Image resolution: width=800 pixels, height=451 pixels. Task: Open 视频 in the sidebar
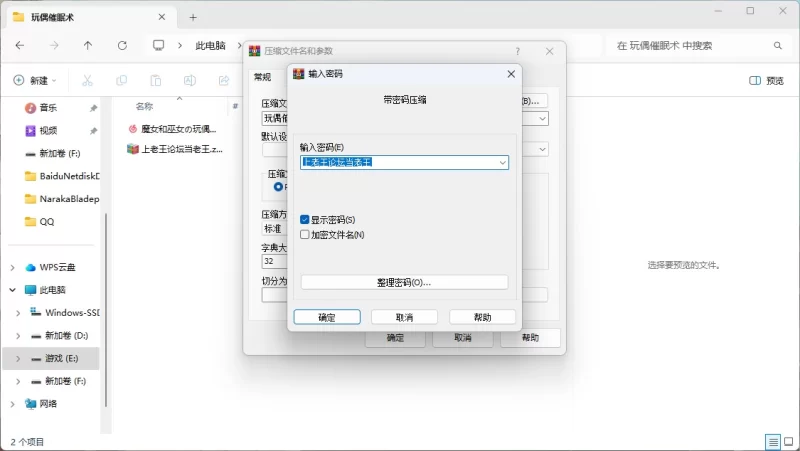48,131
